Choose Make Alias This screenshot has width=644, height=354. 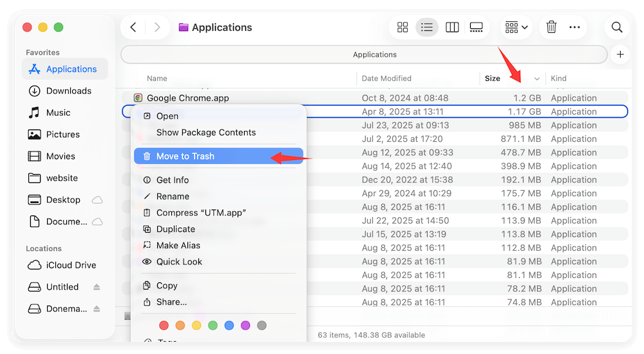pos(218,246)
